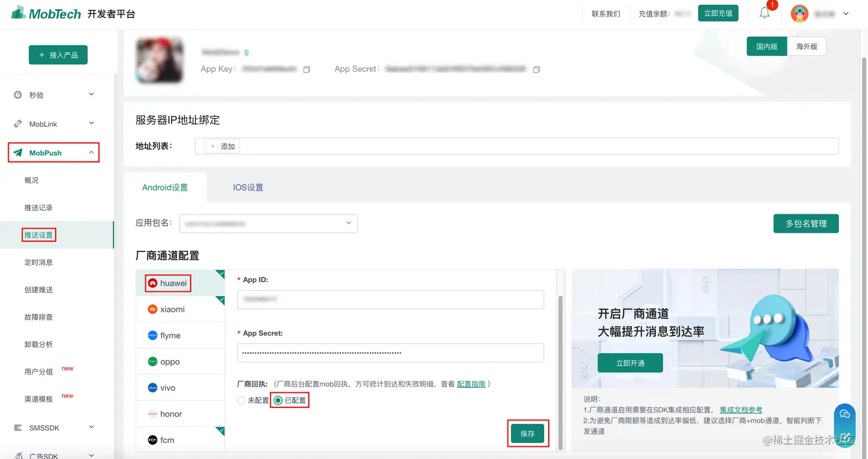Select the huawei vendor channel

168,283
